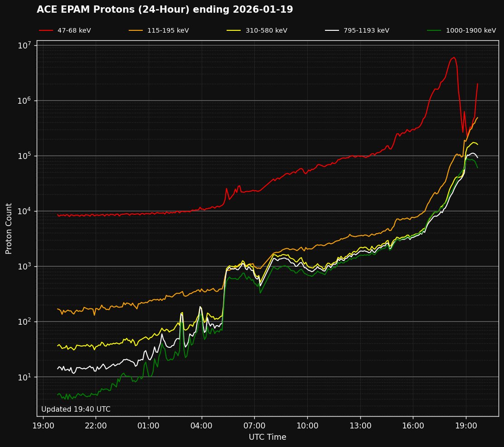Click the 10^2 y-axis tick label
Viewport: 504px width, 447px height.
coord(24,322)
